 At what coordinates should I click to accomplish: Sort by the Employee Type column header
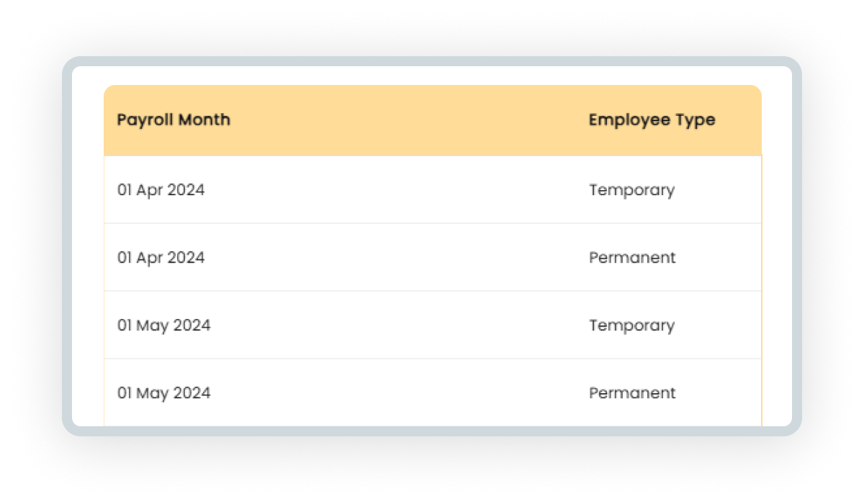click(652, 120)
